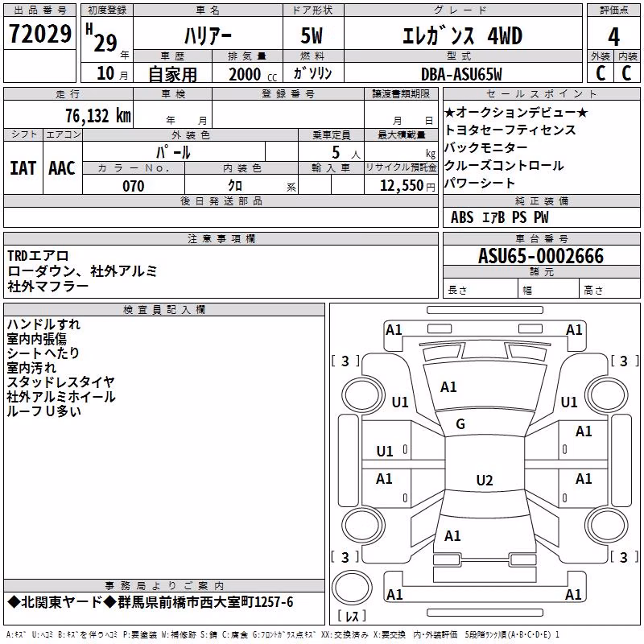Click the TRDエアロ note
Viewport: 644px width, 644px height.
click(38, 256)
